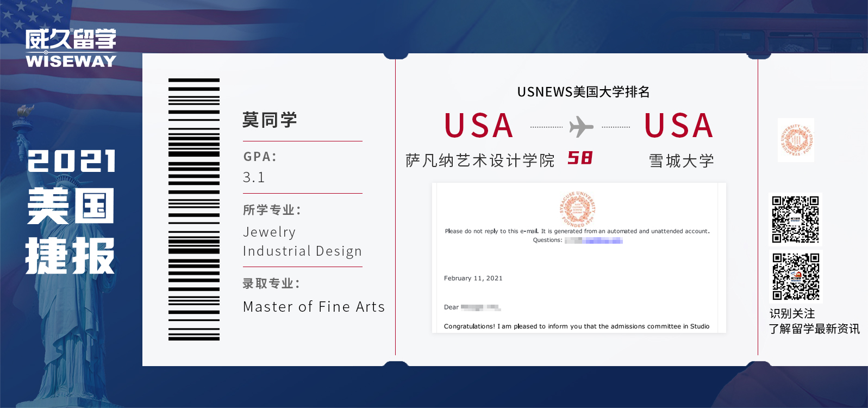Click the Syracuse University seal at right
This screenshot has height=408, width=868.
[x=796, y=140]
